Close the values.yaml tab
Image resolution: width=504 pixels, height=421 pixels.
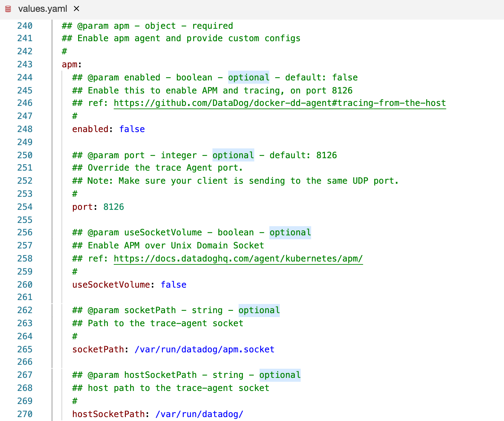(x=76, y=9)
